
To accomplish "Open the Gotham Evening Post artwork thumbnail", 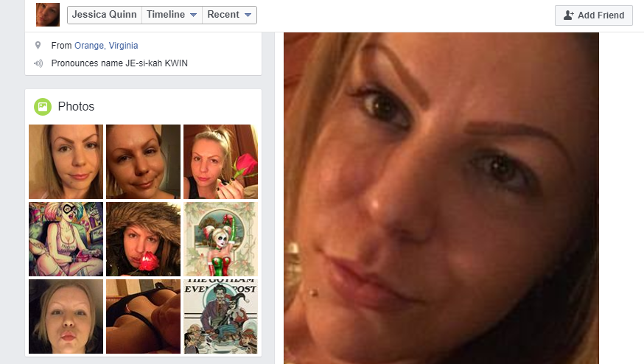I will pos(220,316).
